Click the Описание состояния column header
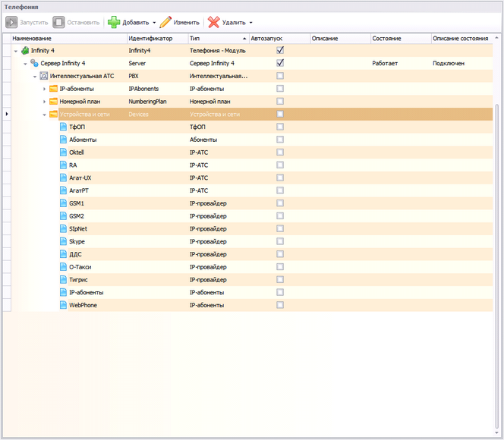This screenshot has width=504, height=440. (461, 39)
